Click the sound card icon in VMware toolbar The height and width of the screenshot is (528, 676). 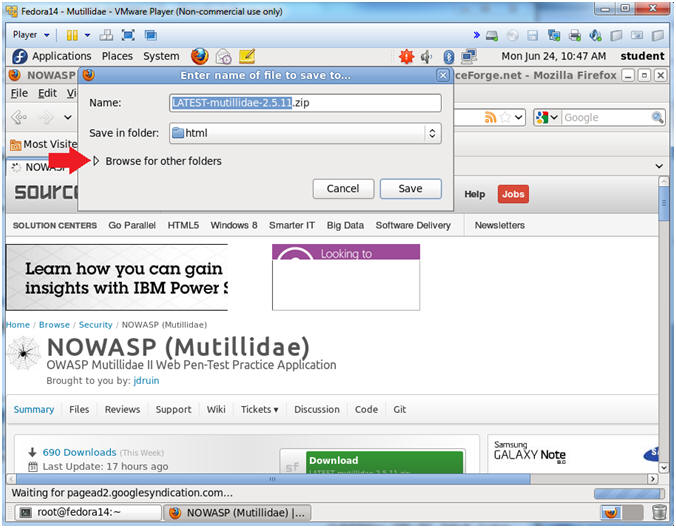coord(595,35)
